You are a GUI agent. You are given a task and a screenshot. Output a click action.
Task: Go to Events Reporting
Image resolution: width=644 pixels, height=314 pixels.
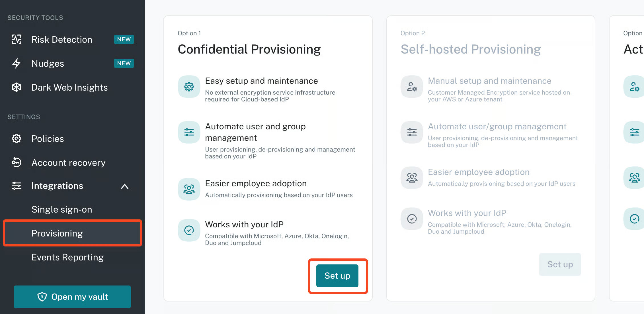pyautogui.click(x=67, y=257)
